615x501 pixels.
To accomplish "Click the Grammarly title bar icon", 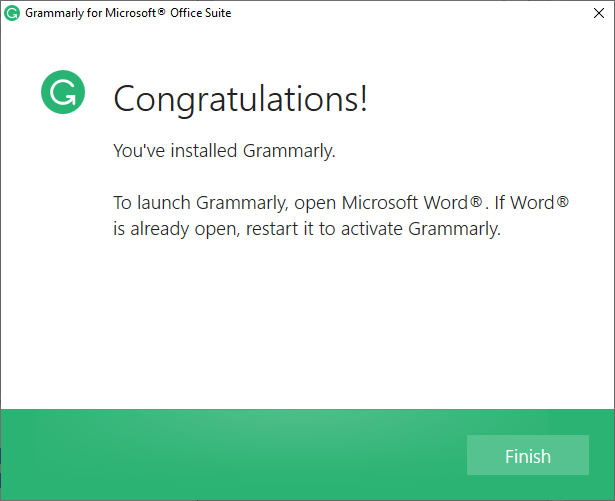I will pyautogui.click(x=12, y=13).
